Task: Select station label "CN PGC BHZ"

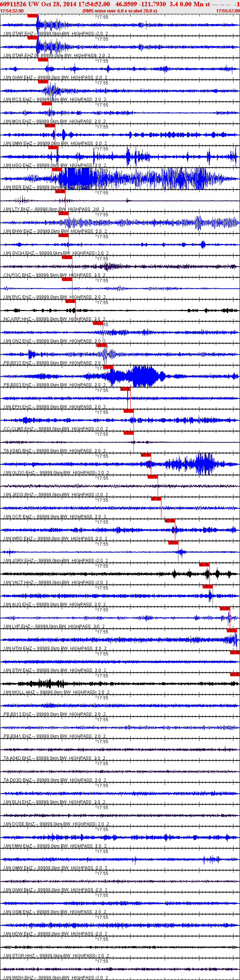Action: 18,276
